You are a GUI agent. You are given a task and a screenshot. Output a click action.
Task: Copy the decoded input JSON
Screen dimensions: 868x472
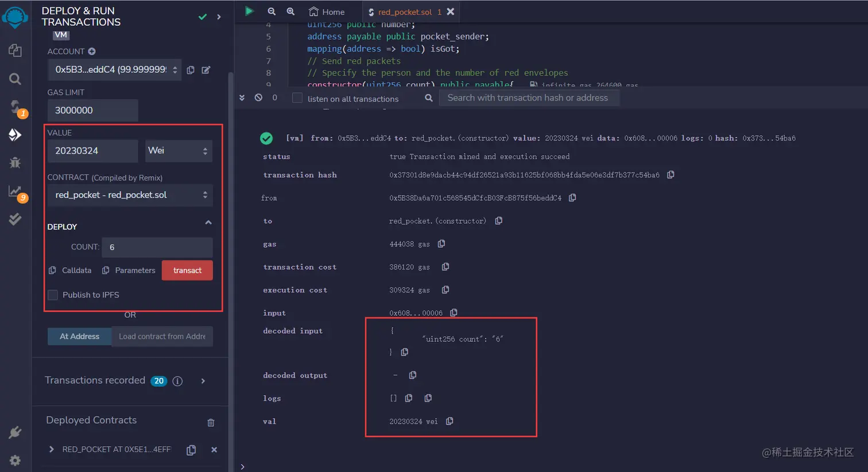[x=405, y=352]
